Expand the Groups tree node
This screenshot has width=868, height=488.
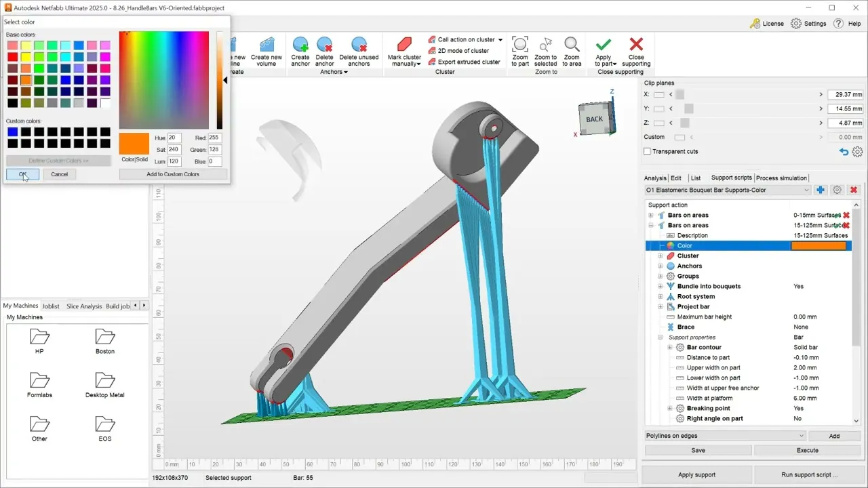(x=660, y=277)
